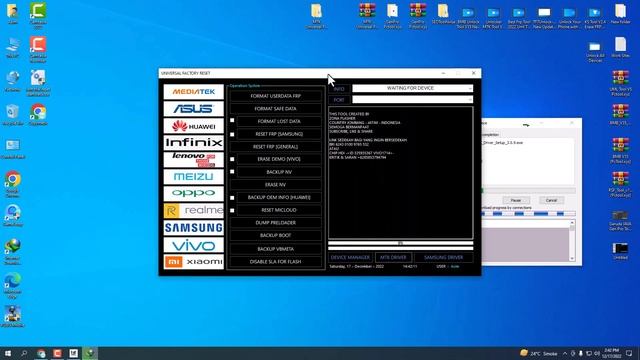
Task: Enable the BACKUP NV checkbox
Action: (232, 172)
